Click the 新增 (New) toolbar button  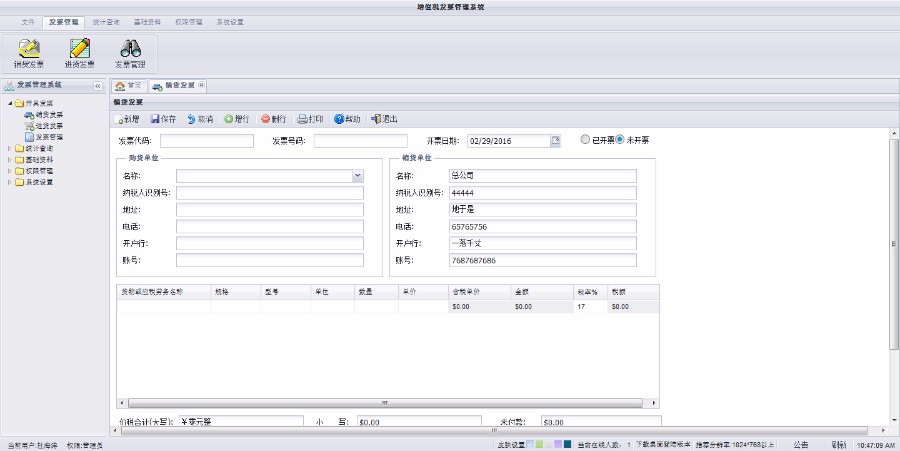pos(127,119)
